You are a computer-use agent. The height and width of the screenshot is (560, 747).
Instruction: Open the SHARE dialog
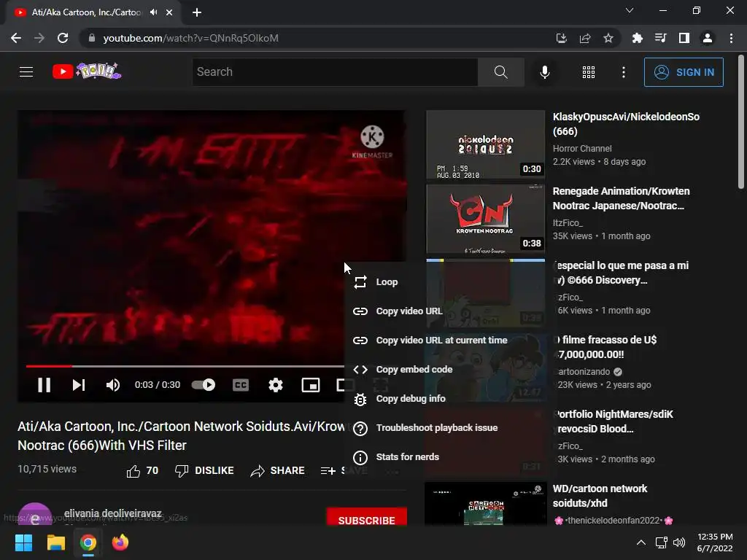click(277, 470)
